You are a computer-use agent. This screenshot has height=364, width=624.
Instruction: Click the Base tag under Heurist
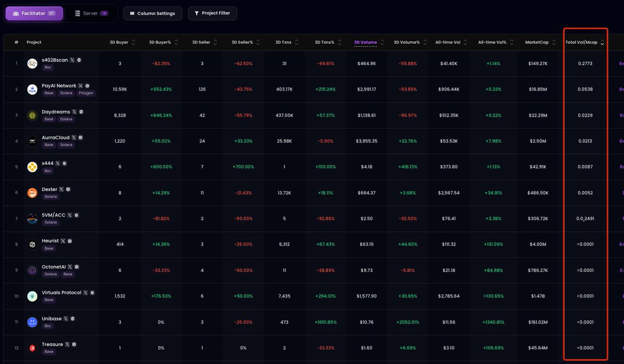(49, 249)
